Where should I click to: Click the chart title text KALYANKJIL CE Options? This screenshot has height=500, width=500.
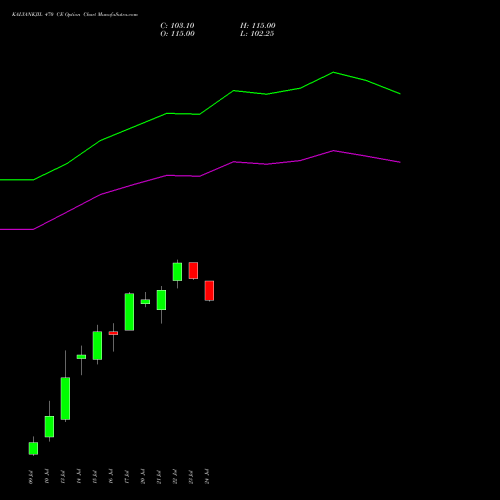[x=75, y=15]
